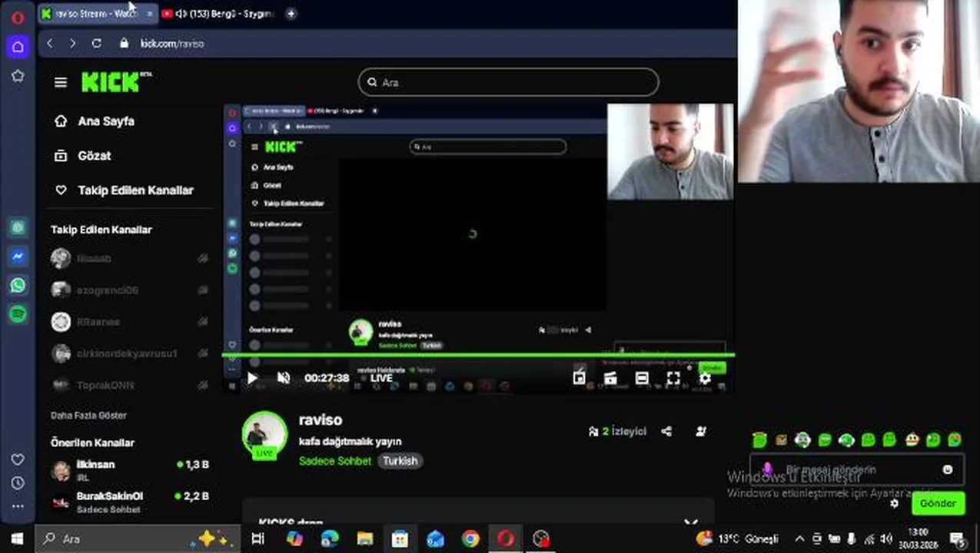Unmute the stream player volume
The width and height of the screenshot is (980, 553).
tap(284, 378)
